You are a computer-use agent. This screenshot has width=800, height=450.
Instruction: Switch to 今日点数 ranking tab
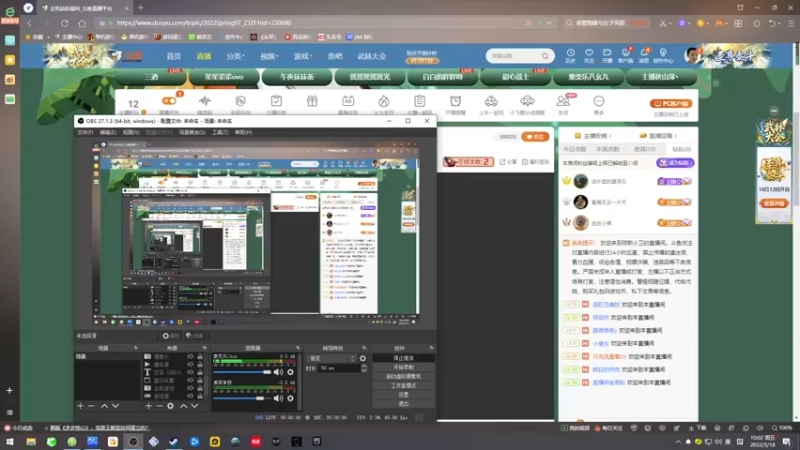click(574, 149)
